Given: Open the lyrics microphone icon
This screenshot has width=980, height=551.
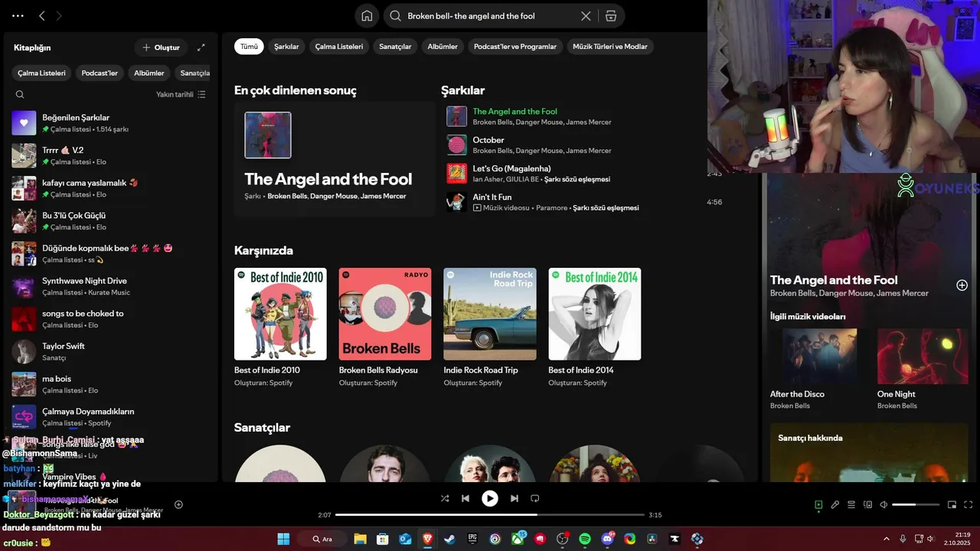Looking at the screenshot, I should [835, 505].
